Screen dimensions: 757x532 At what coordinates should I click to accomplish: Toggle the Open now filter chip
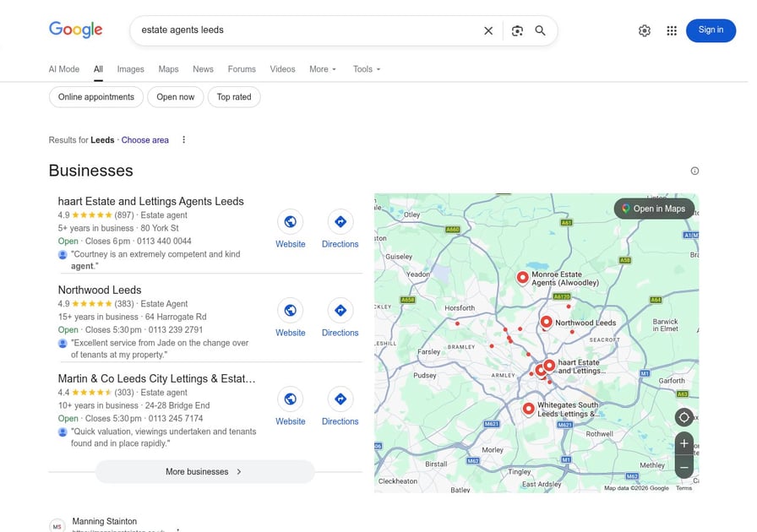(x=175, y=97)
